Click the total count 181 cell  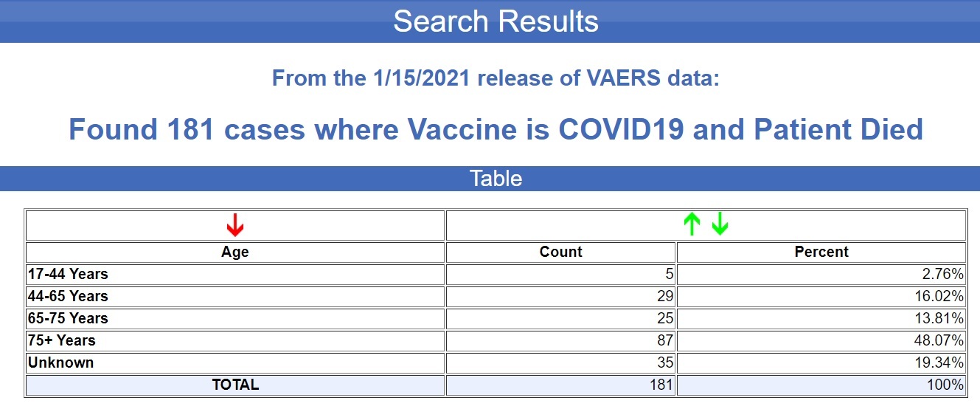[x=561, y=385]
